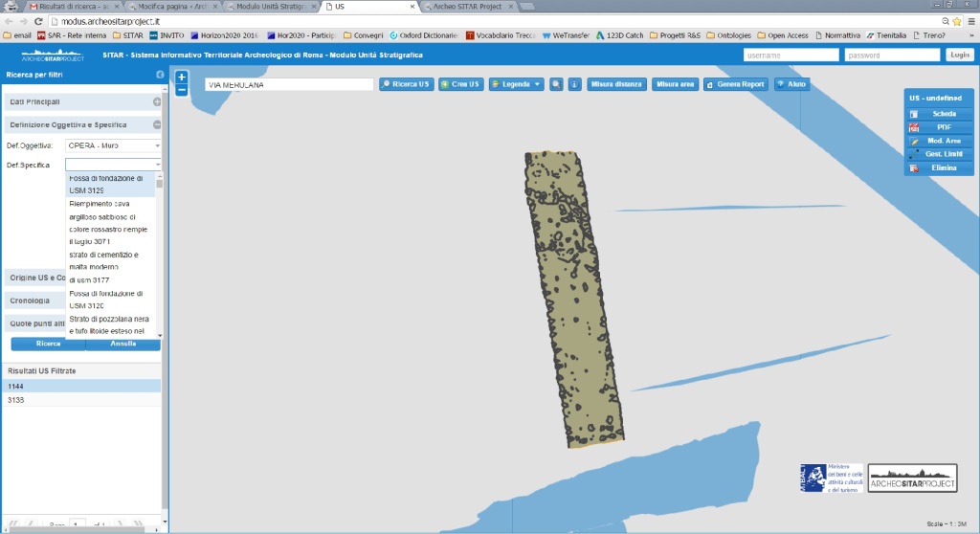980x534 pixels.
Task: Open the WeTransfer bookmark
Action: point(566,35)
